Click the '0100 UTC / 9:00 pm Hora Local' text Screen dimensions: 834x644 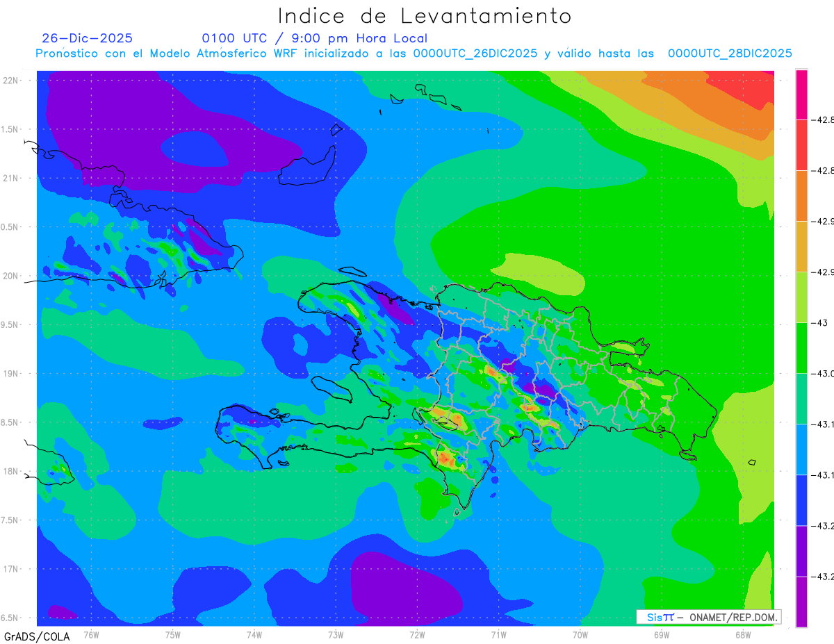tap(314, 38)
